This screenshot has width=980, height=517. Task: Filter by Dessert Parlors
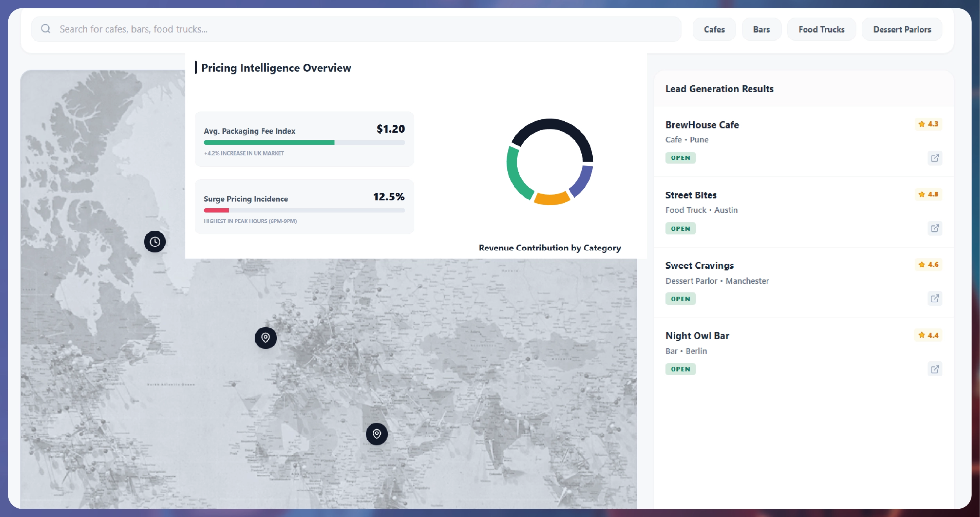click(x=902, y=29)
